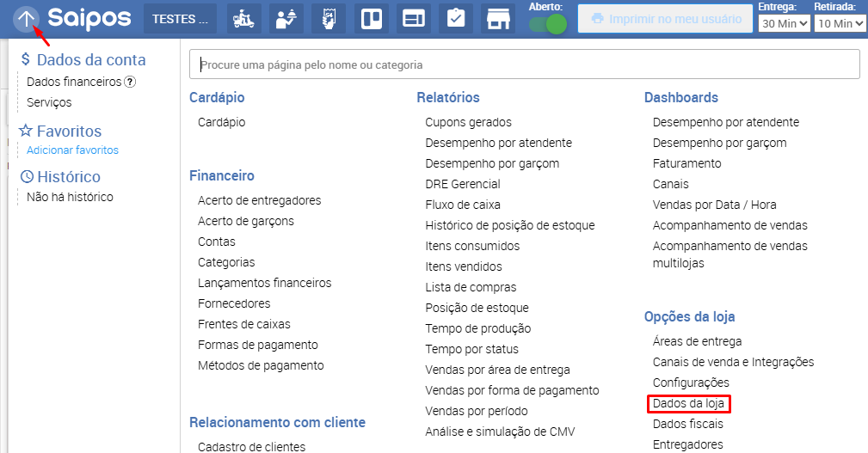
Task: Expand the Entrega time dropdown
Action: pos(784,23)
